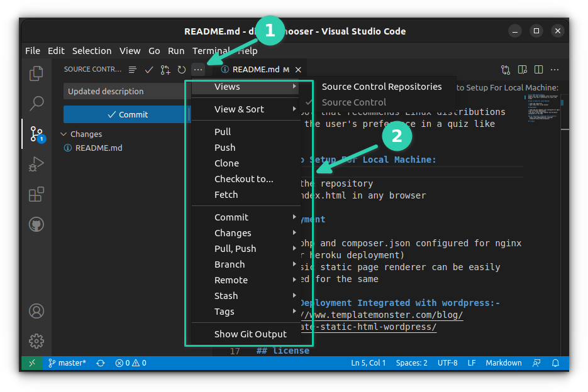Select the Source Control sidebar icon
This screenshot has height=392, width=588.
[x=36, y=134]
